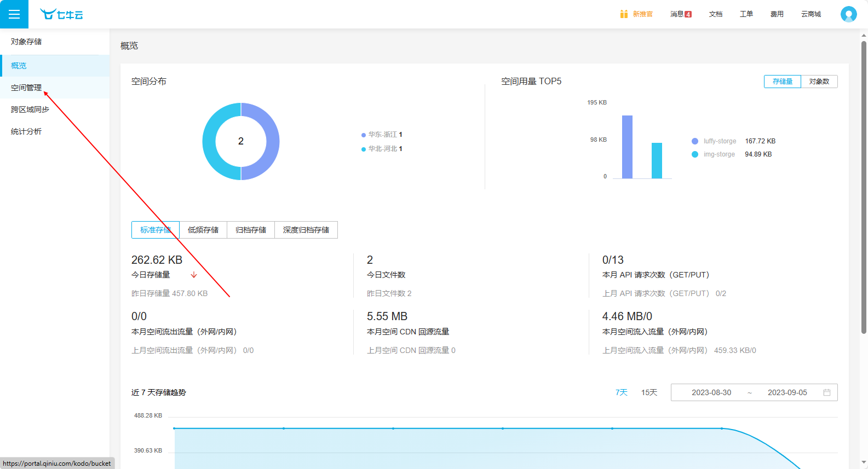Show 15天 storage trend
868x469 pixels.
(x=649, y=392)
